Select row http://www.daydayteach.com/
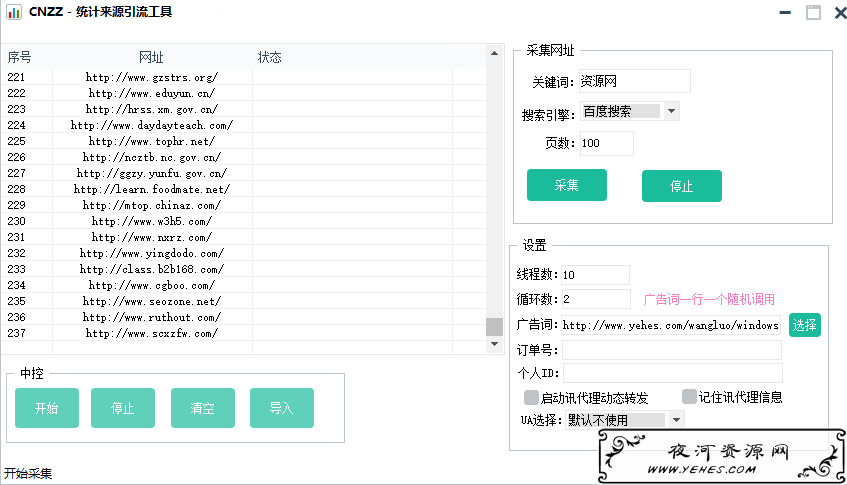This screenshot has width=847, height=485. [x=243, y=125]
